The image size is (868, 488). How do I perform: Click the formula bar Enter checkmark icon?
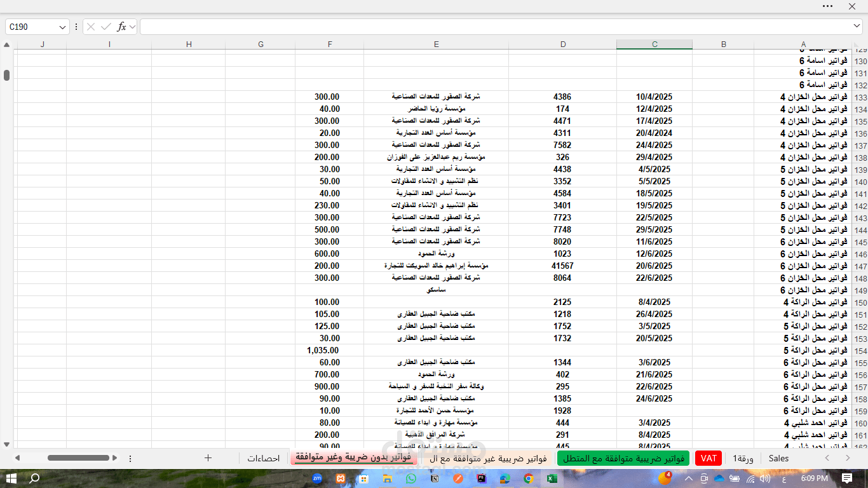106,27
